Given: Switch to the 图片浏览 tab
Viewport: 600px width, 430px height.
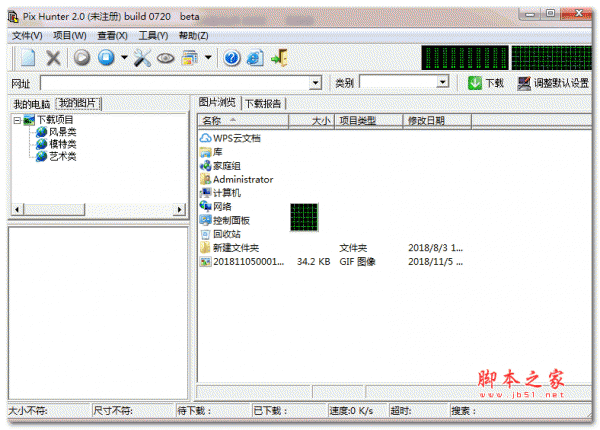Looking at the screenshot, I should click(217, 102).
